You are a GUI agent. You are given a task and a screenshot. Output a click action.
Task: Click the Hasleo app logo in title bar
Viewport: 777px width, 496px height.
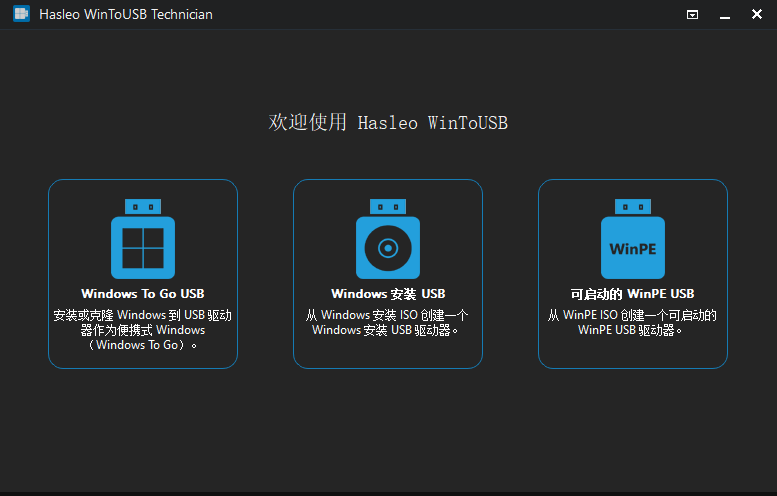[20, 14]
